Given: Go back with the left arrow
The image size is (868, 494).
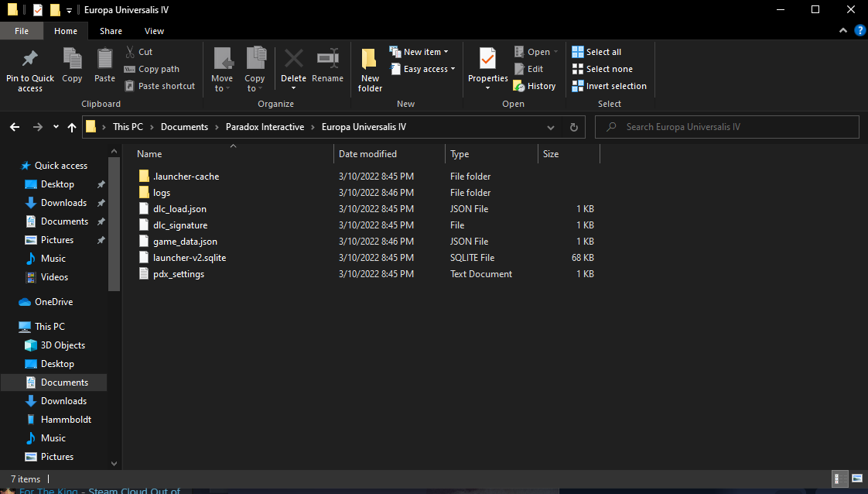Looking at the screenshot, I should (x=15, y=127).
